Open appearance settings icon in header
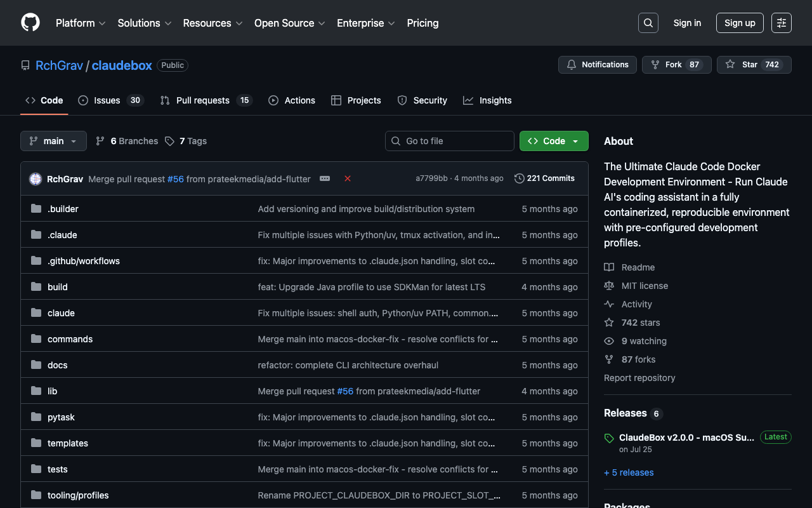Image resolution: width=812 pixels, height=508 pixels. [782, 23]
